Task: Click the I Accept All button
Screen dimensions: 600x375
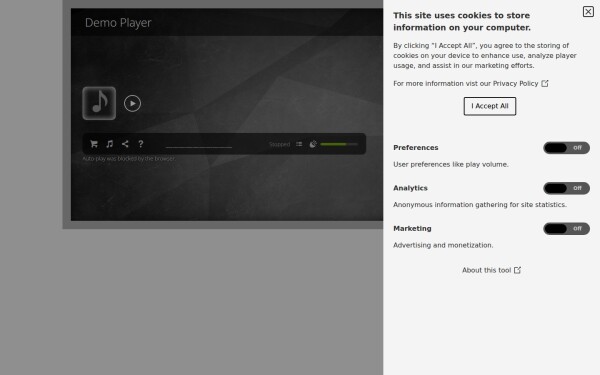Action: (x=490, y=106)
